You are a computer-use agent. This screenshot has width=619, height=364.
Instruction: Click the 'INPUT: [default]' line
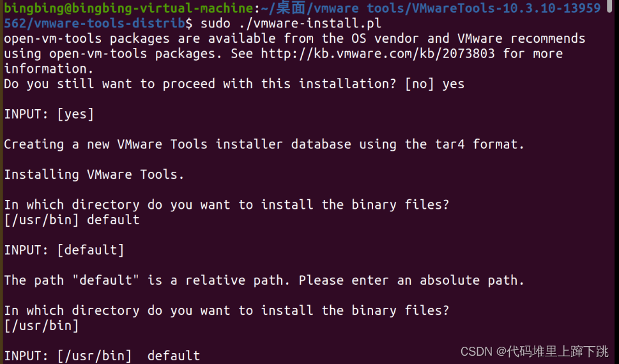pos(64,250)
